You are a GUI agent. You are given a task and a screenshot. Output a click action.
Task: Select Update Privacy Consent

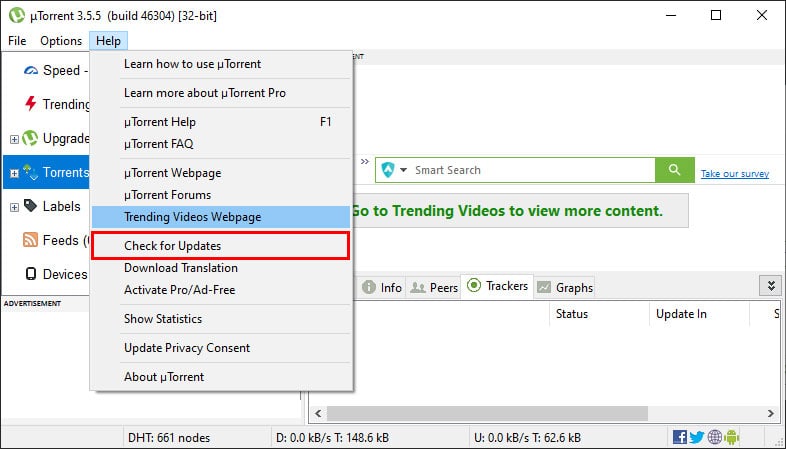[x=221, y=348]
